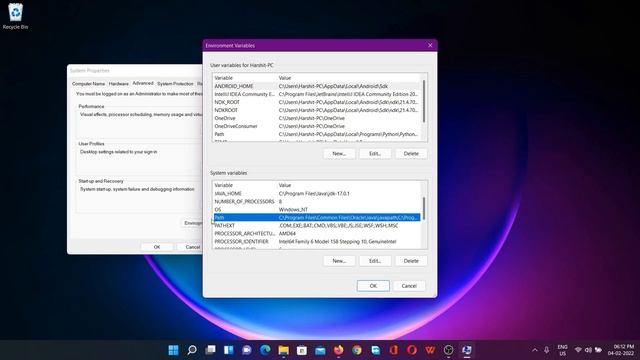Select the NDKROOT user variable

click(x=317, y=110)
